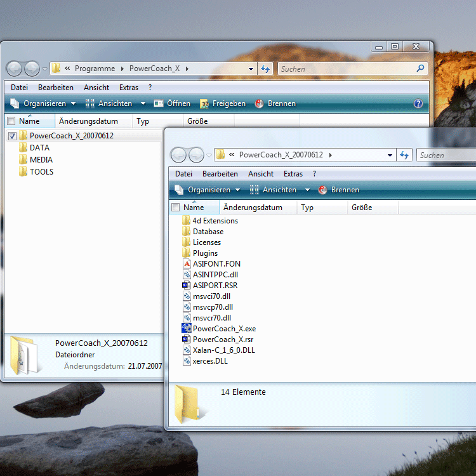Select ASIPORT.RSR file
Screen dimensions: 476x476
pyautogui.click(x=210, y=286)
